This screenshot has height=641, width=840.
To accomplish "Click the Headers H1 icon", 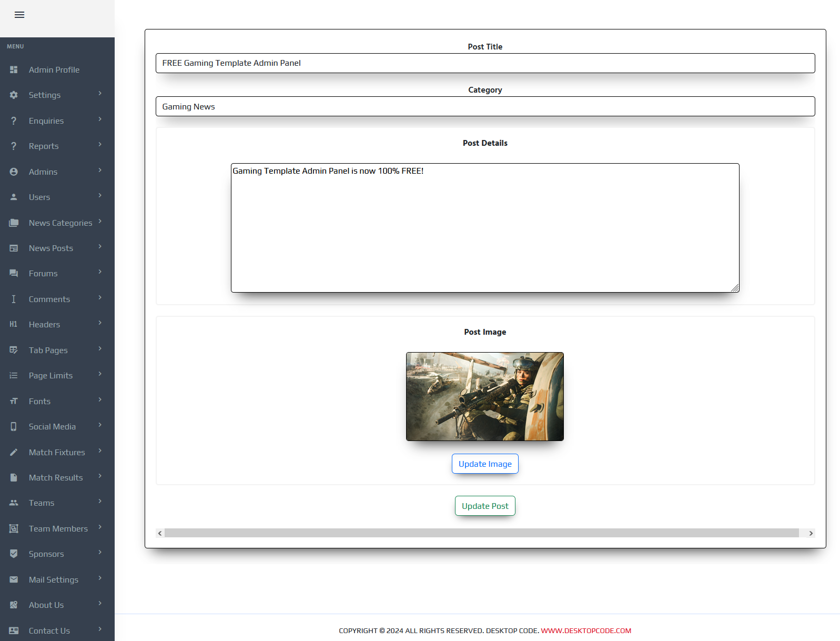I will click(x=14, y=325).
